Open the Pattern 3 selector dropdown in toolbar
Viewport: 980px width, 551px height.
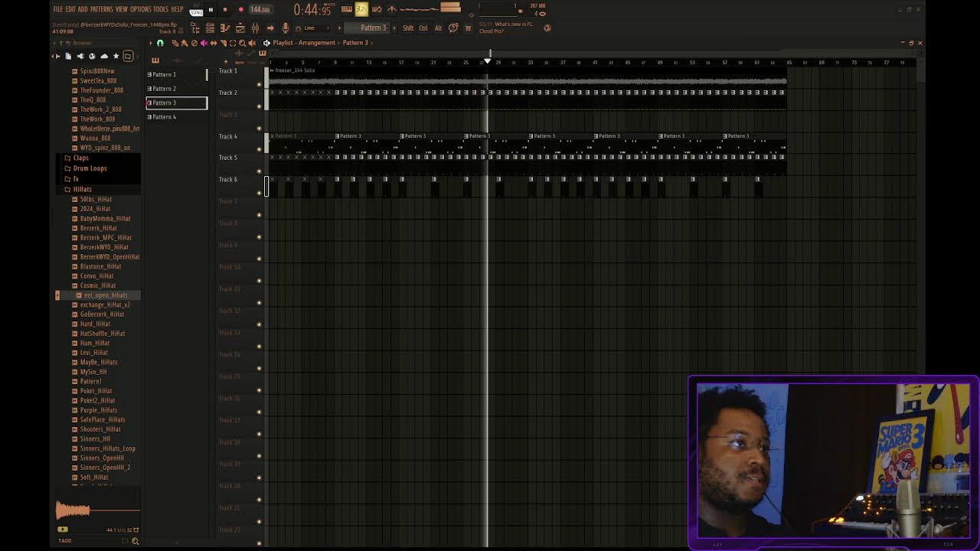367,28
